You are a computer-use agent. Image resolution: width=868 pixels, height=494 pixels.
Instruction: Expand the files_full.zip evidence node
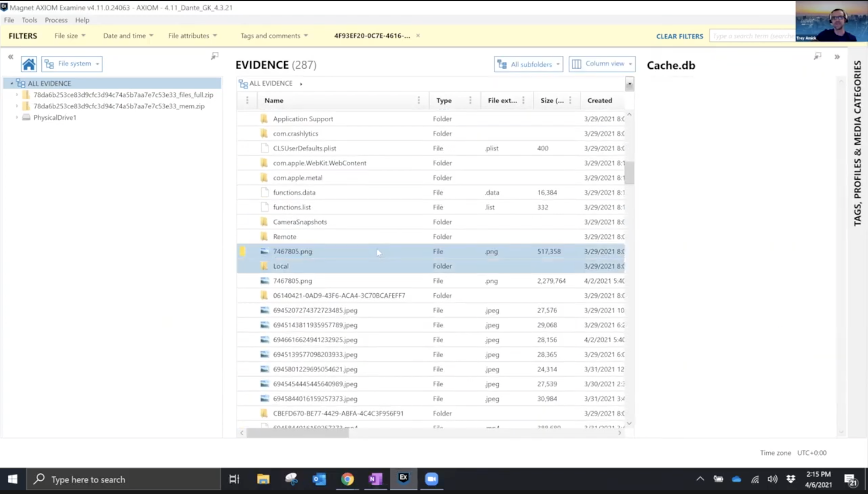17,95
